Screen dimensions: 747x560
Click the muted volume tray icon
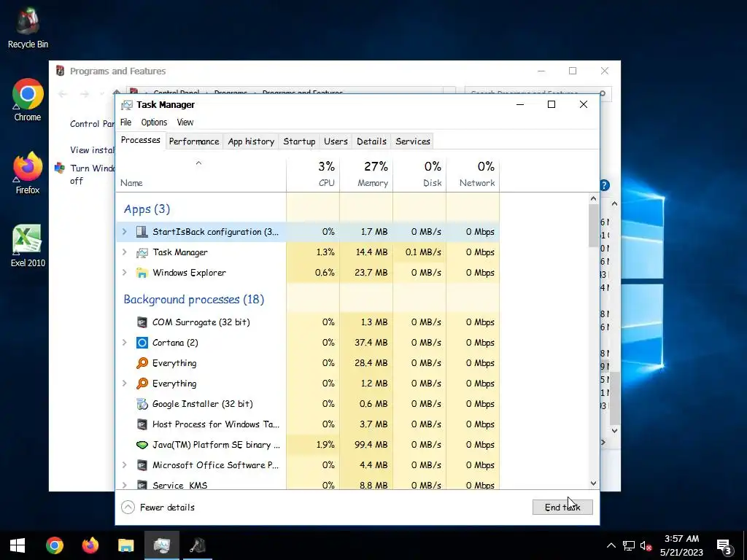(646, 545)
